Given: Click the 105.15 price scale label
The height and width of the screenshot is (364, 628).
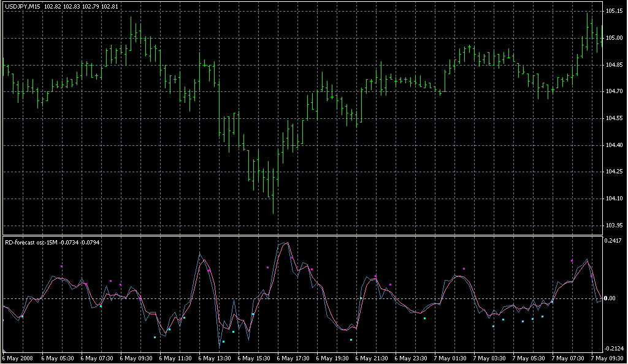Looking at the screenshot, I should (615, 11).
